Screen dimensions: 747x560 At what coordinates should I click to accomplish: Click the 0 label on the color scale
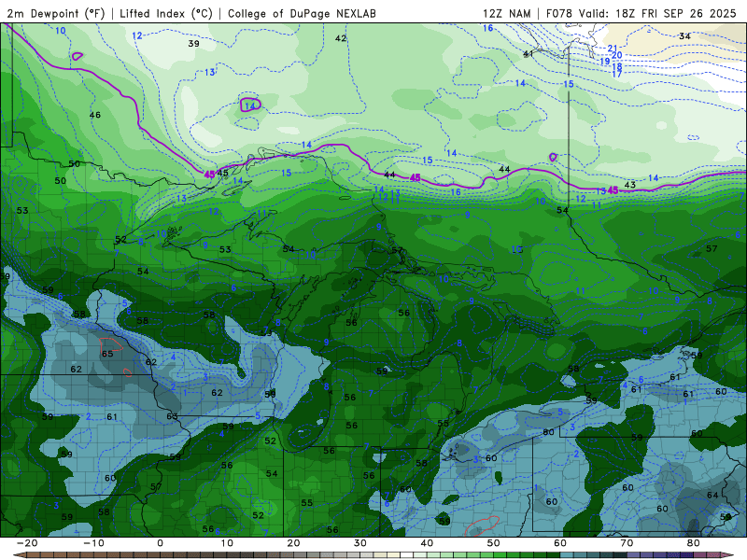pos(160,543)
